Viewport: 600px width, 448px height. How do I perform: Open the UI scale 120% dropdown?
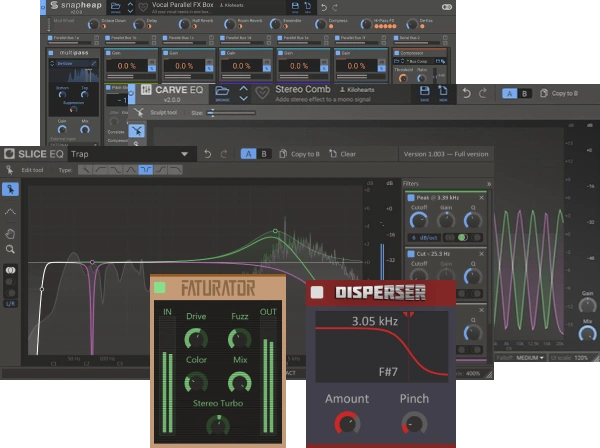coord(582,357)
